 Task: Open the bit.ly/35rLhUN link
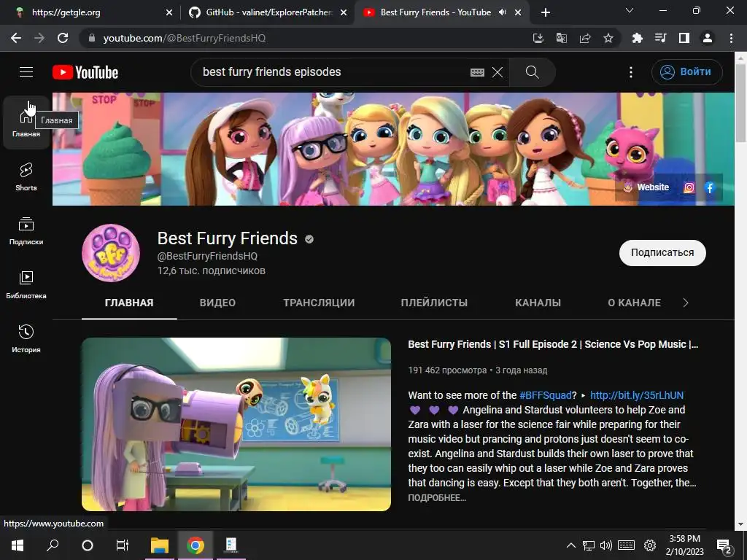(636, 395)
